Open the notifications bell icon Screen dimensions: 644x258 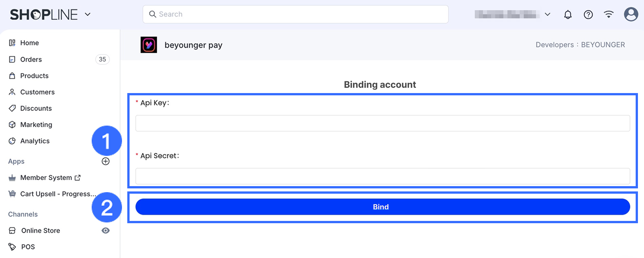(x=568, y=14)
